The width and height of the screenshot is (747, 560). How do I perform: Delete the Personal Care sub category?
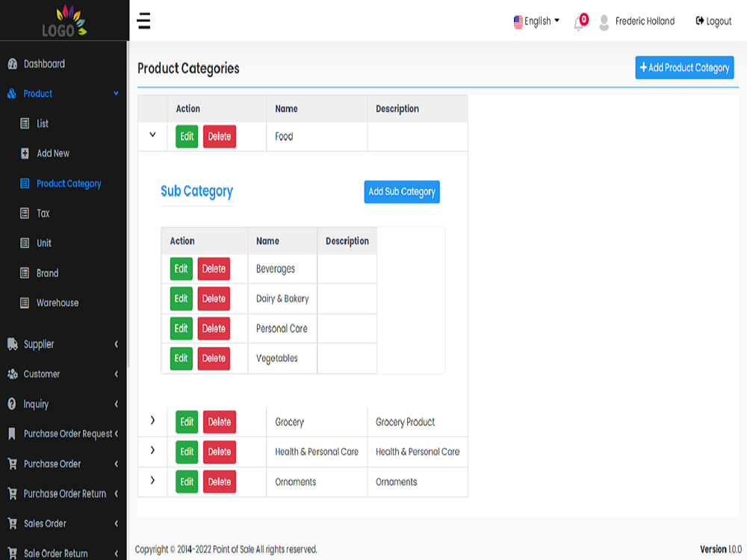tap(214, 329)
